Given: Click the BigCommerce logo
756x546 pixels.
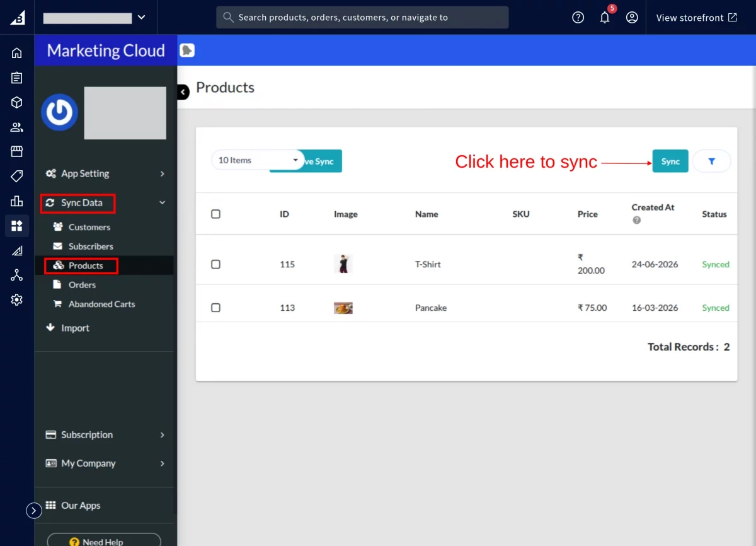Looking at the screenshot, I should [17, 17].
